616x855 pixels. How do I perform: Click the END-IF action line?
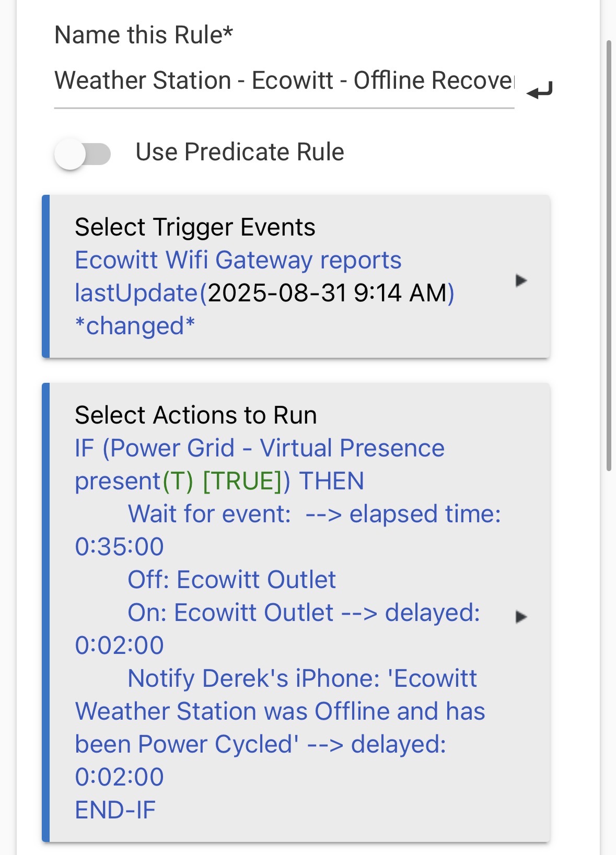pyautogui.click(x=115, y=810)
